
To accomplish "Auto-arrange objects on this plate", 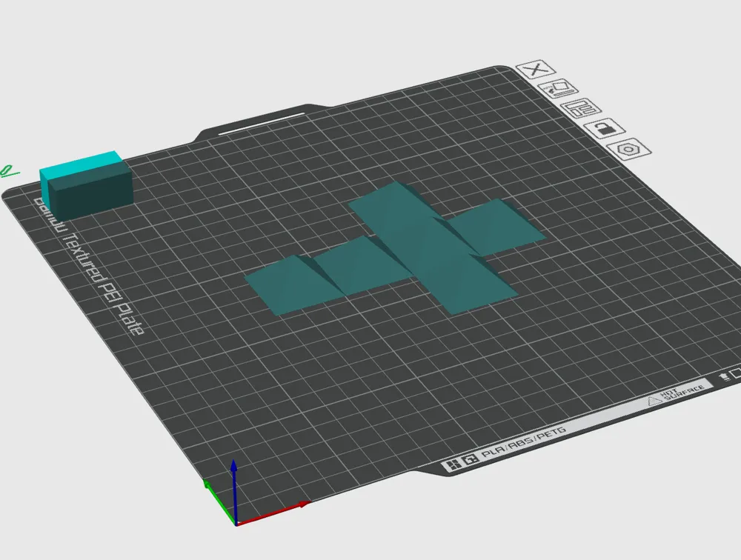I will pyautogui.click(x=583, y=109).
